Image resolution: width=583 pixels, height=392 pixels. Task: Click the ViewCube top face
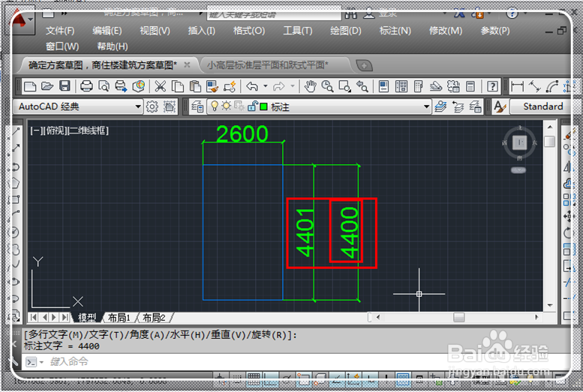(519, 142)
